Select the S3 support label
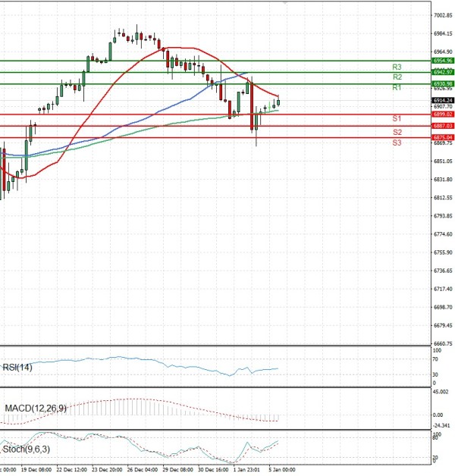Viewport: 455px width, 476px height. coord(397,142)
